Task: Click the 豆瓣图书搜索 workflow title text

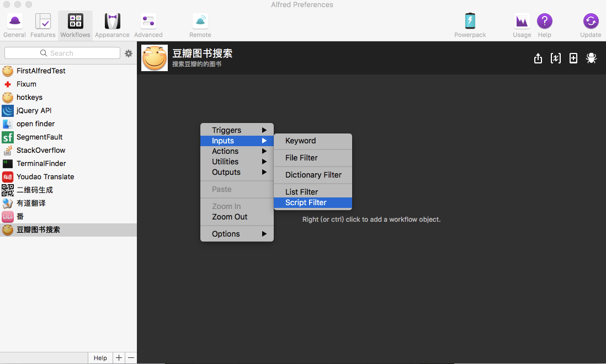Action: point(202,53)
